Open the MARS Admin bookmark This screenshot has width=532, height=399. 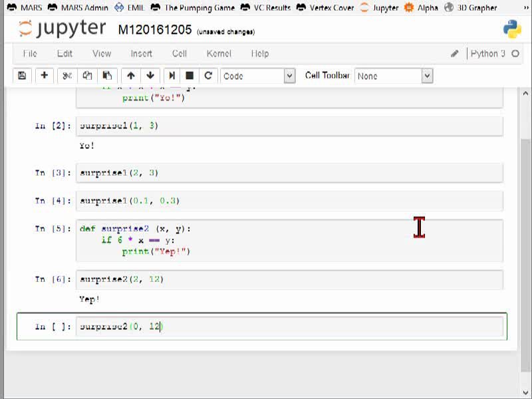coord(78,7)
